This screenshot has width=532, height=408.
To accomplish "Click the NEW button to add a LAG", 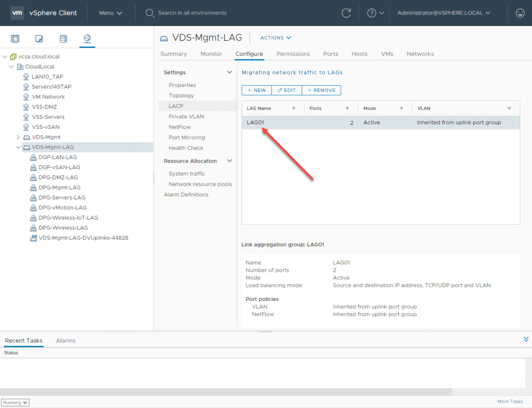I will 256,90.
